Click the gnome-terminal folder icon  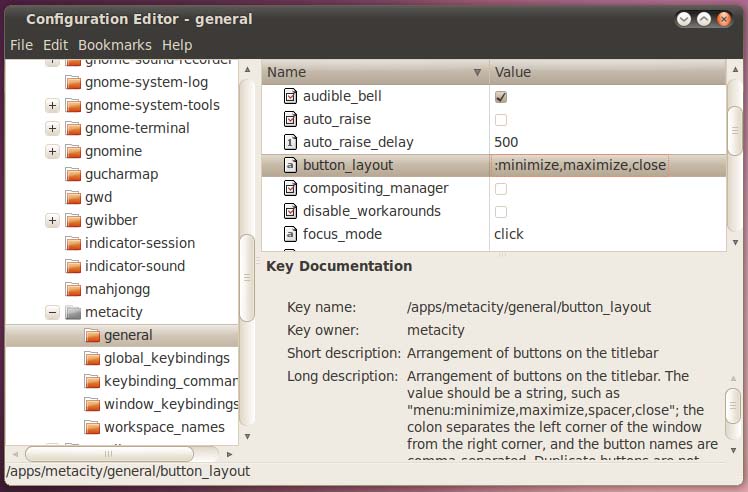click(x=73, y=128)
